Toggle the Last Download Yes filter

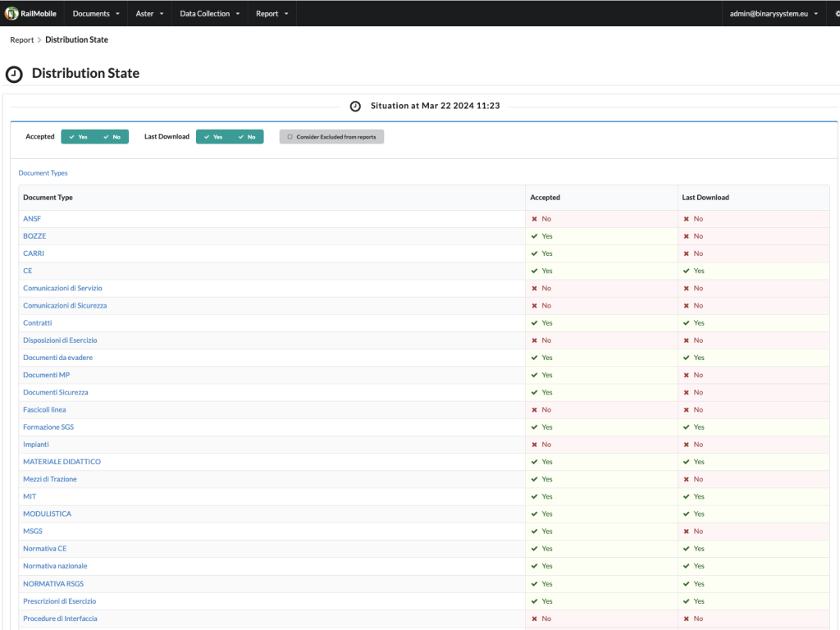tap(213, 137)
